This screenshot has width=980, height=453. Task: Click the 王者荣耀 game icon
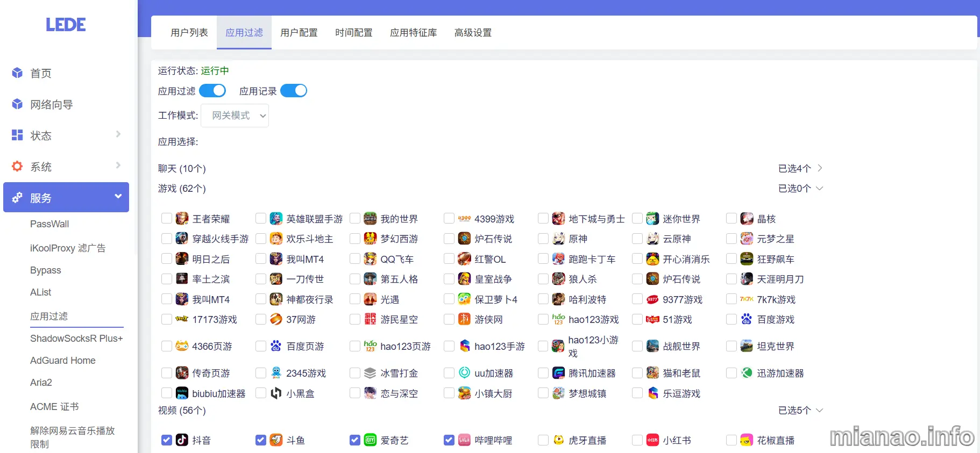(x=182, y=219)
